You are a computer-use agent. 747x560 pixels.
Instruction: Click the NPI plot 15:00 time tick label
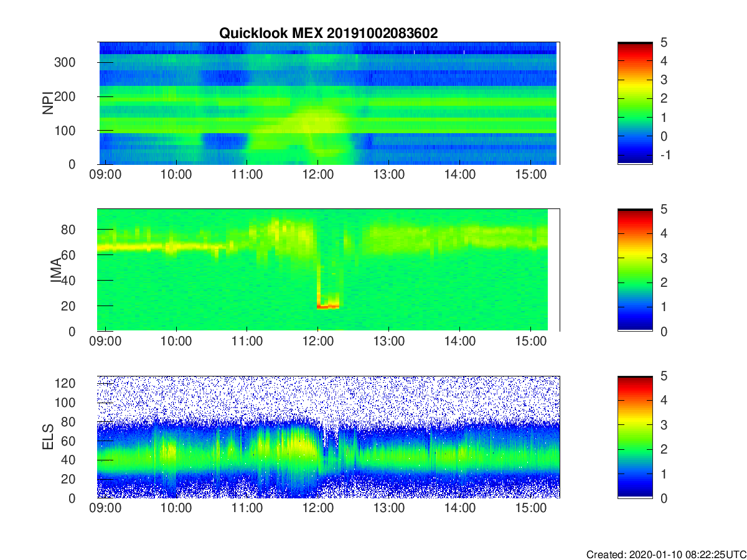(530, 174)
